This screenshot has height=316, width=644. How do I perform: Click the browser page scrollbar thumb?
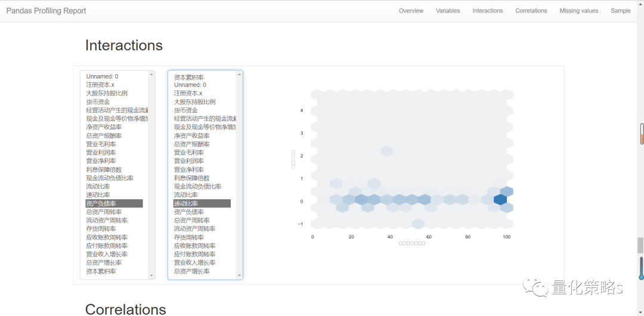point(640,245)
